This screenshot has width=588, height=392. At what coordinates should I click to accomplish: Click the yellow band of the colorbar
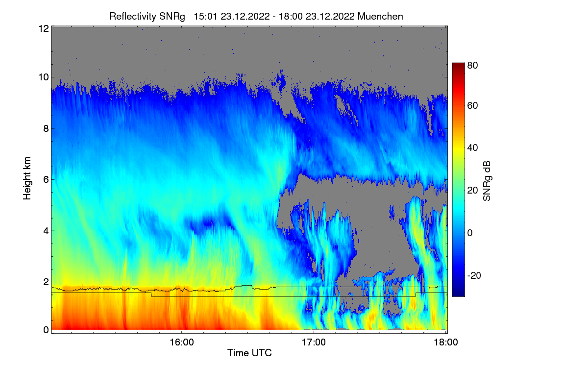pos(458,147)
